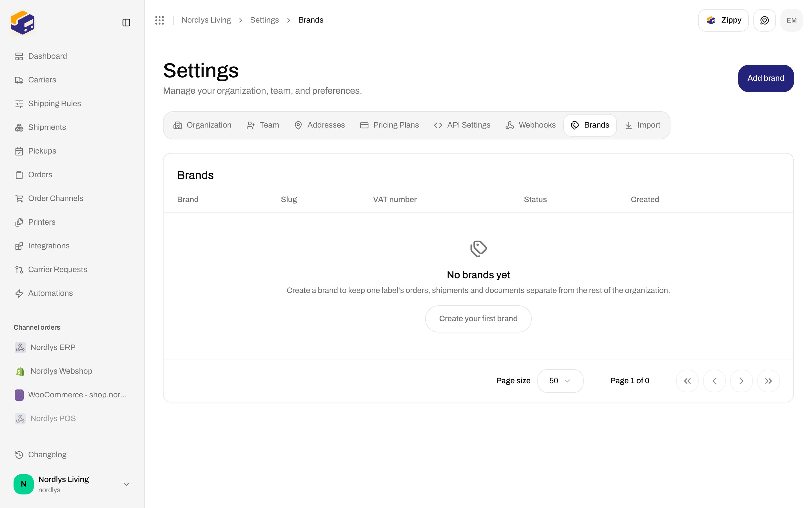The width and height of the screenshot is (812, 508).
Task: Click the Dashboard icon in sidebar
Action: (x=19, y=56)
